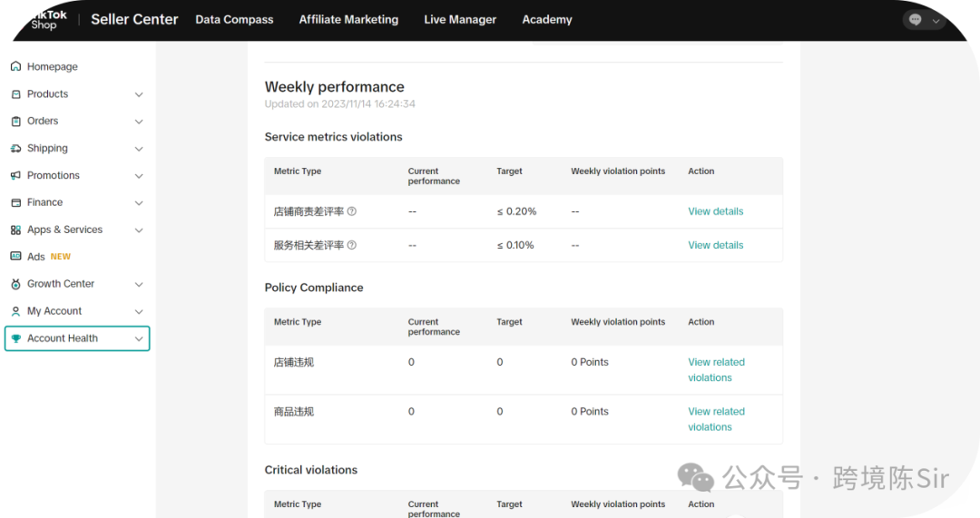Click the Promotions megaphone icon

click(15, 176)
